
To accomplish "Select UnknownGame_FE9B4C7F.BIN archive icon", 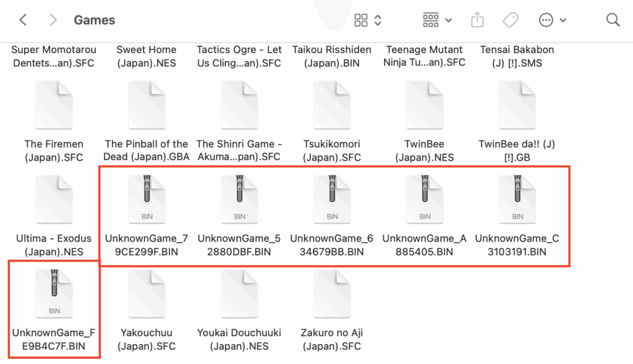I will (x=54, y=294).
